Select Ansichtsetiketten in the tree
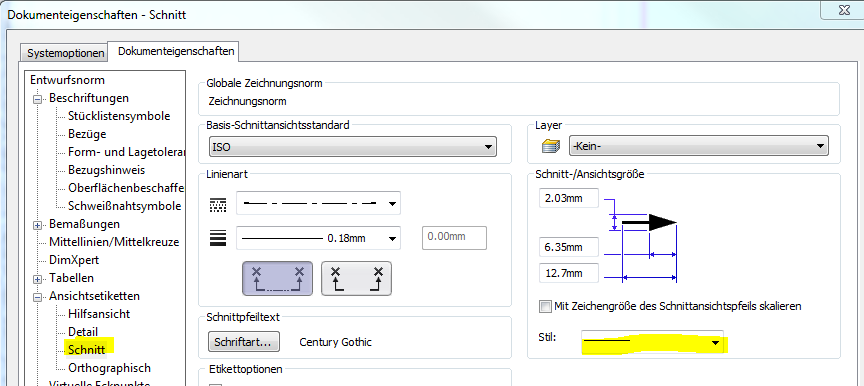This screenshot has width=864, height=386. point(94,296)
